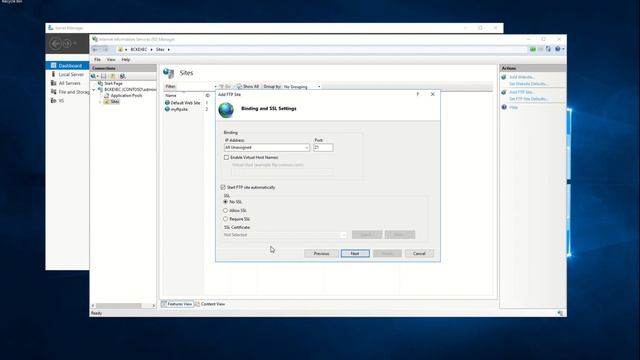Click the Set FTP Site Defaults link

(x=529, y=99)
